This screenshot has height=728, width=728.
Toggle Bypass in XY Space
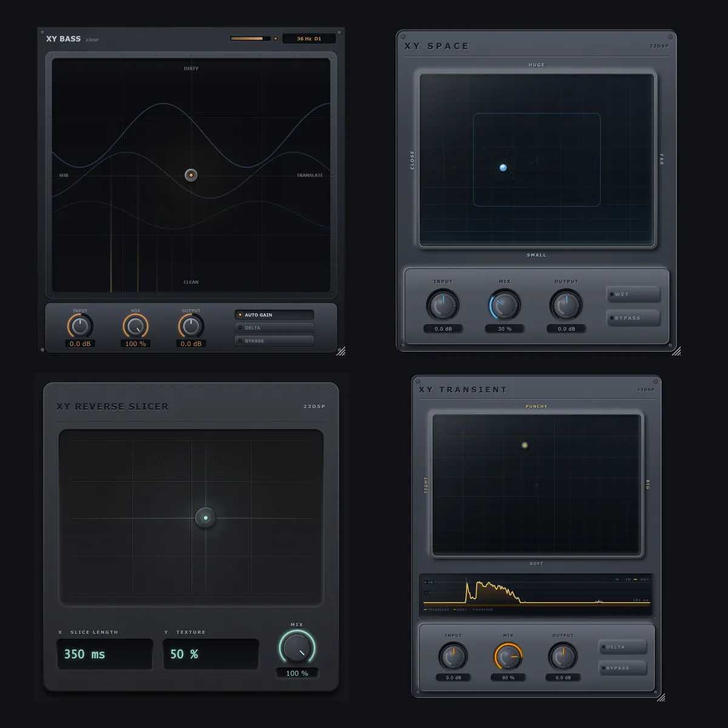[633, 318]
